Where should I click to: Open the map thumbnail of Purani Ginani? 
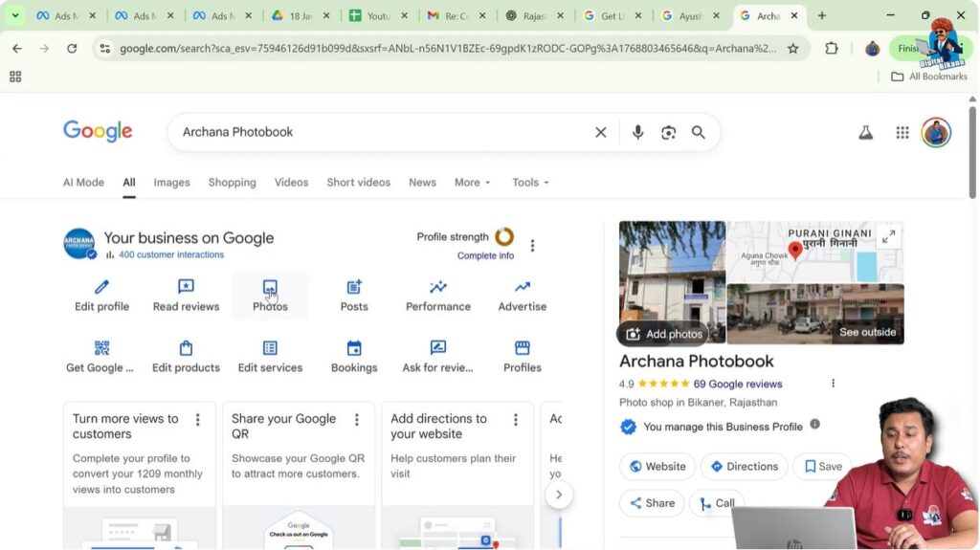[815, 252]
